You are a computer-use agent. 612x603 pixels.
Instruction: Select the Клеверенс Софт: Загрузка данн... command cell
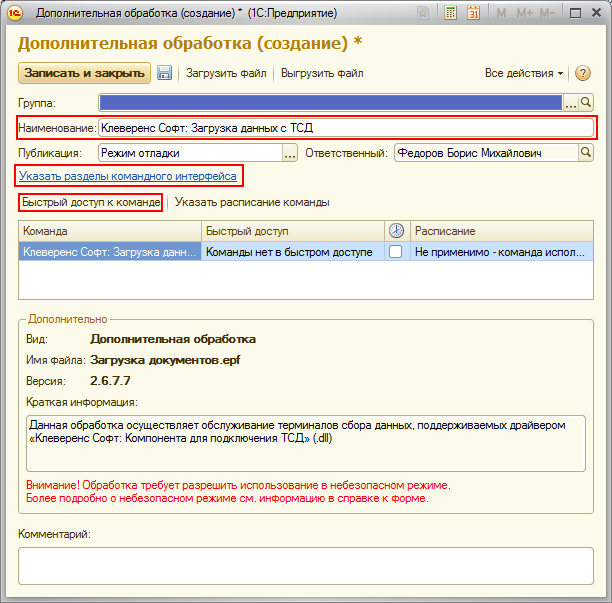(x=110, y=252)
